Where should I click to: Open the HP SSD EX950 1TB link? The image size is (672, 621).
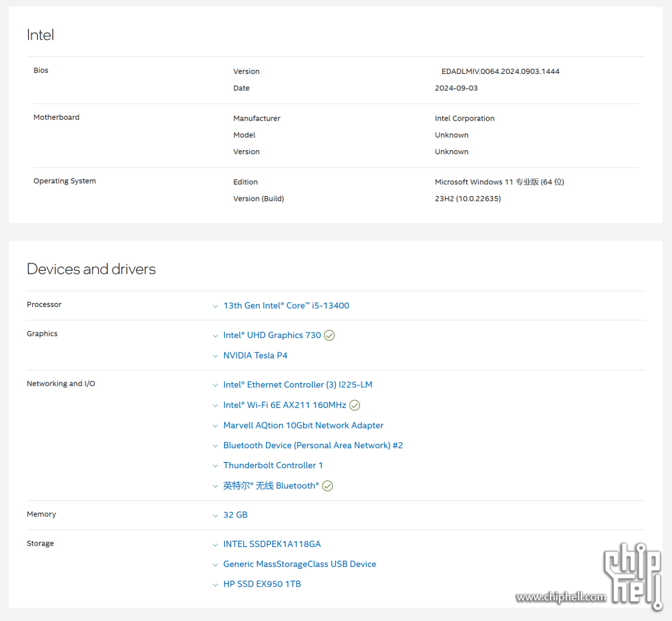[262, 584]
